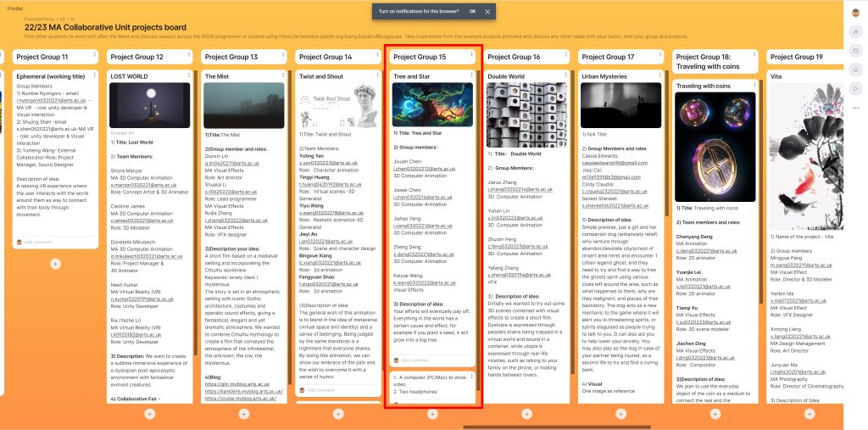Image resolution: width=868 pixels, height=430 pixels.
Task: Open Urban Mysteries silhouette image
Action: [x=621, y=105]
